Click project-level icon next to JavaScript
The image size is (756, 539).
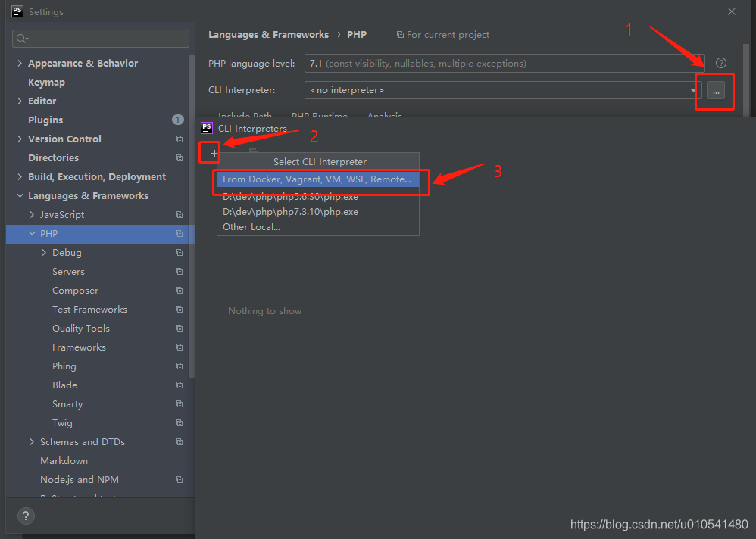(180, 214)
